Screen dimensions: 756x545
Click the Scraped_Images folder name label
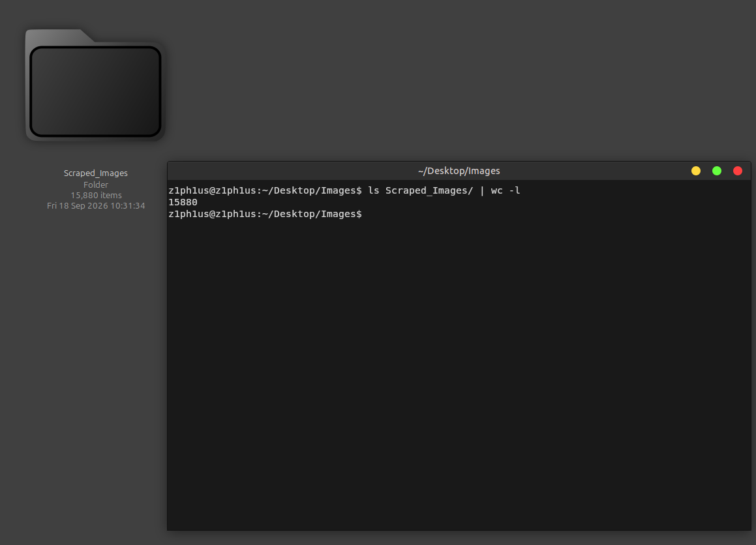pos(95,173)
